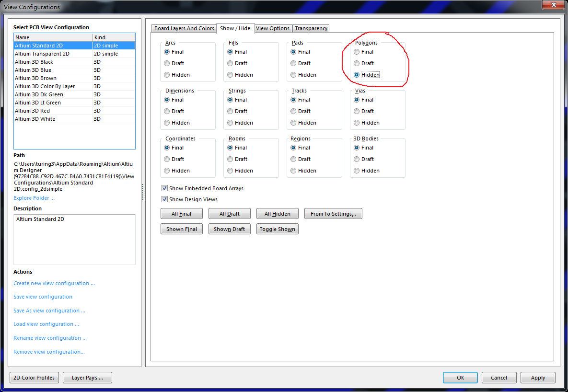Set Rooms to Hidden
568x392 pixels.
point(230,171)
